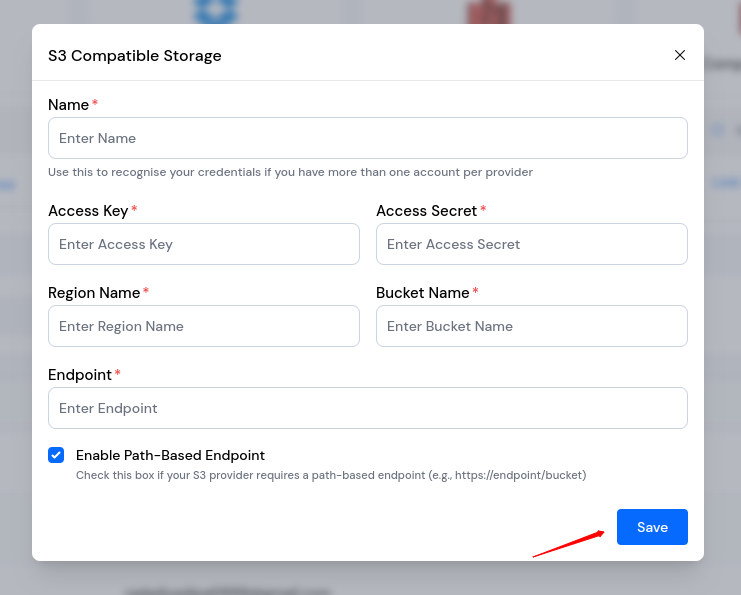
Task: Click the Region Name label
Action: (x=94, y=293)
